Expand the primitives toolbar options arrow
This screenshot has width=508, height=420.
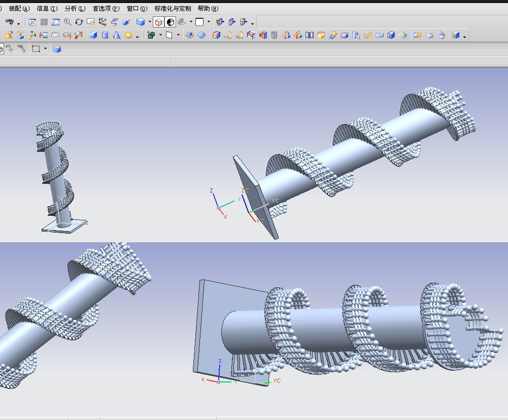coord(138,37)
